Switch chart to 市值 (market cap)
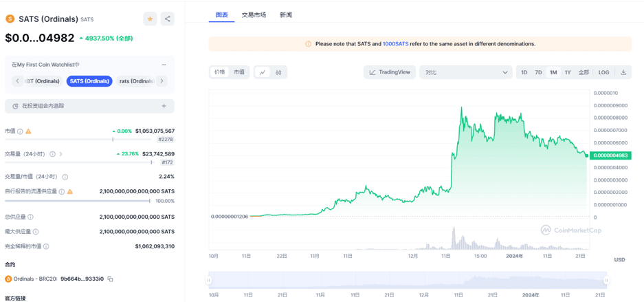The width and height of the screenshot is (644, 302). click(238, 72)
